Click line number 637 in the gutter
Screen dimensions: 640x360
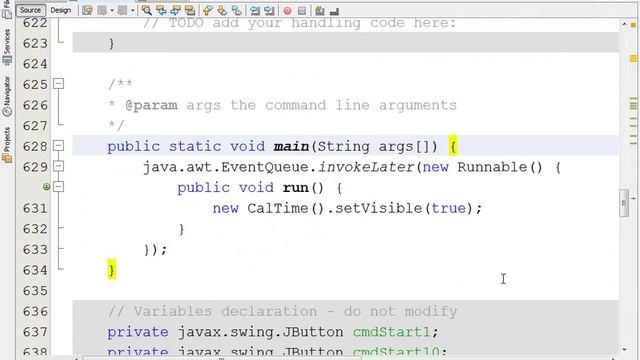pyautogui.click(x=35, y=332)
